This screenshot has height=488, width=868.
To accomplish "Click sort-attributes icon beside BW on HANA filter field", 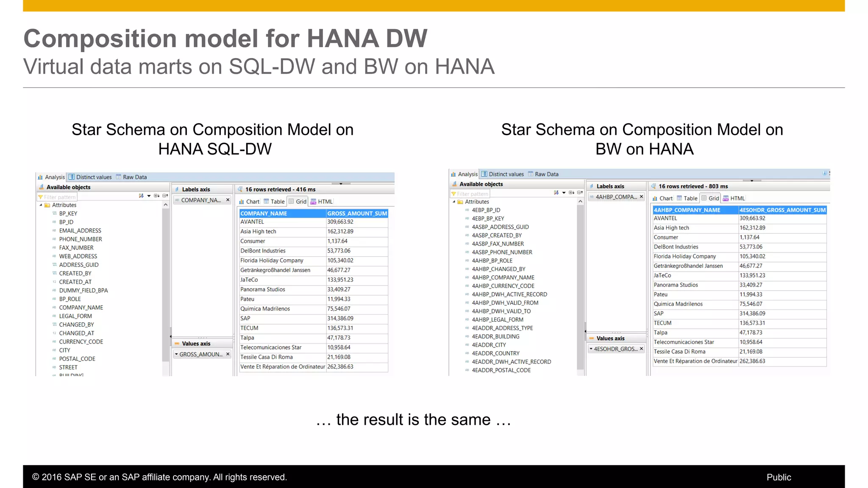I will tap(556, 193).
